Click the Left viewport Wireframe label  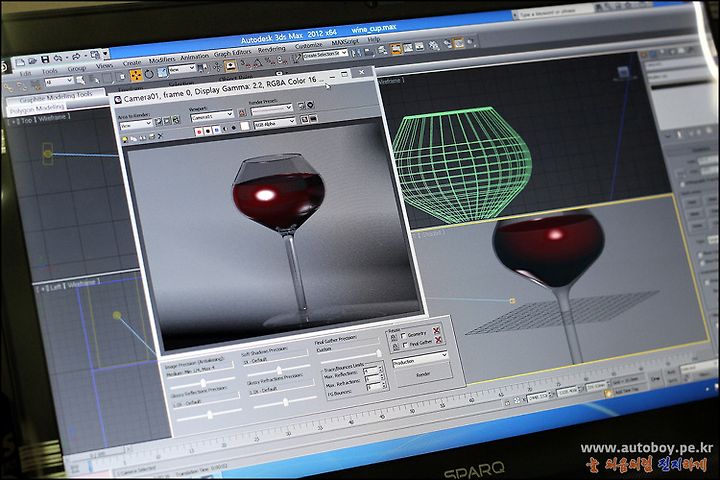tap(82, 283)
